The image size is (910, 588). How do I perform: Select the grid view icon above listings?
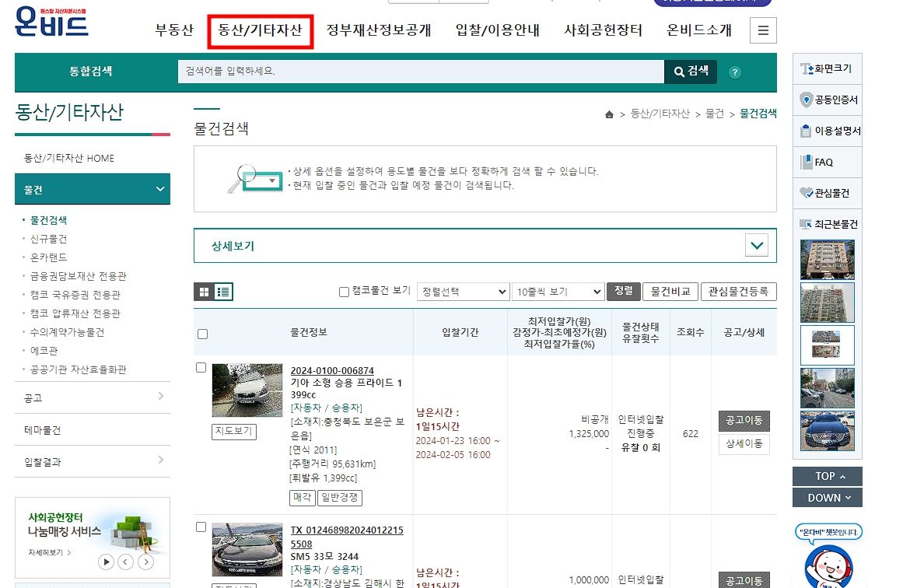pyautogui.click(x=205, y=292)
